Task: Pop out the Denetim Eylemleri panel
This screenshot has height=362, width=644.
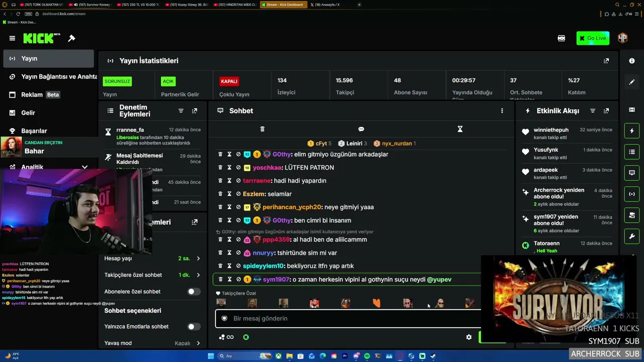Action: [195, 111]
